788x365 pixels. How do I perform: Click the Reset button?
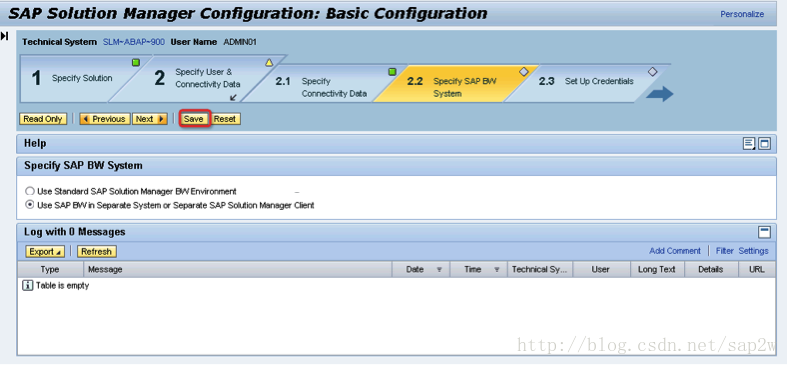coord(225,119)
